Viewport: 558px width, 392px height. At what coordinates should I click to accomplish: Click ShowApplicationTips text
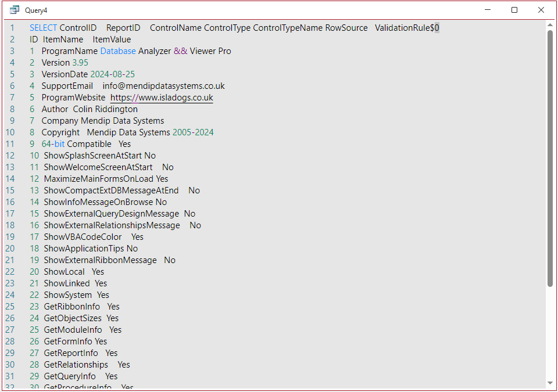[84, 249]
